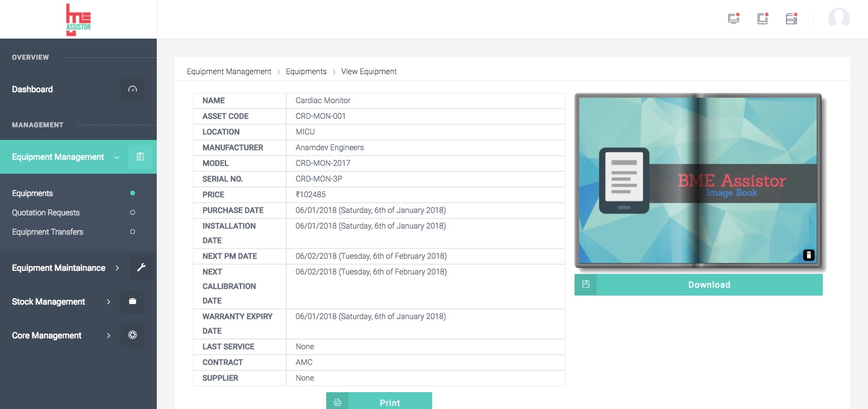Screen dimensions: 868x409
Task: Click the Core Management globe icon
Action: click(133, 335)
